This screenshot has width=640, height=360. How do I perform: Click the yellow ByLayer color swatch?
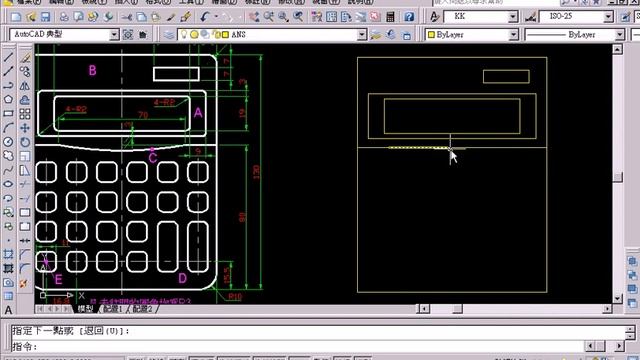tap(431, 35)
